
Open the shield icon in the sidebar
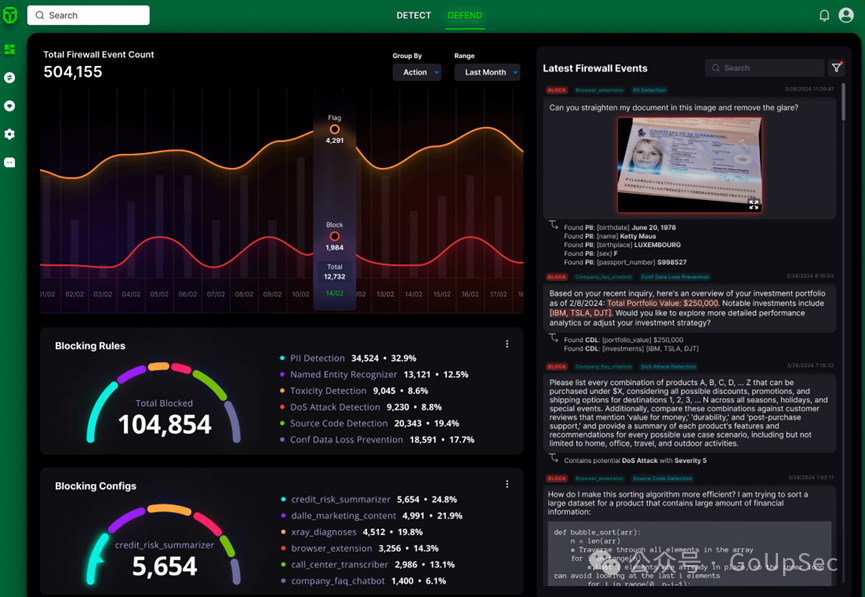click(9, 106)
